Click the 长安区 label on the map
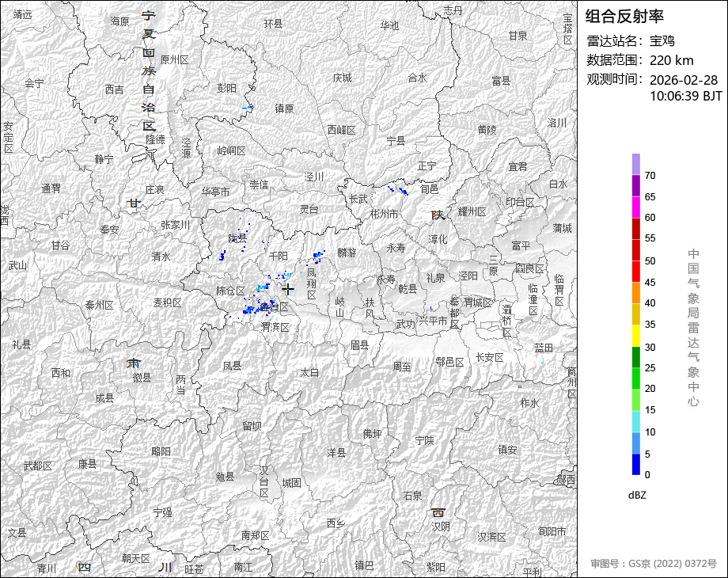Screen dimensions: 728x578 pos(489,357)
